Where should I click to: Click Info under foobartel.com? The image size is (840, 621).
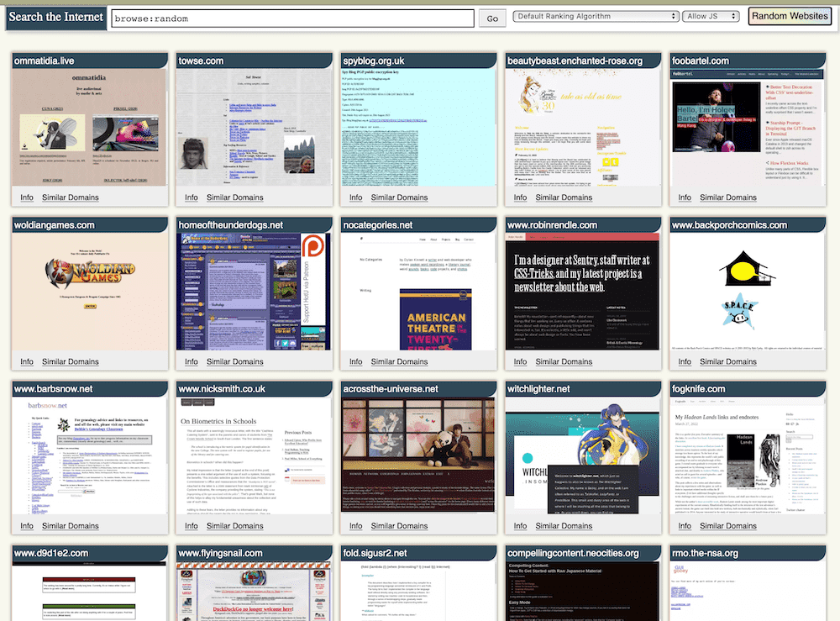coord(685,197)
